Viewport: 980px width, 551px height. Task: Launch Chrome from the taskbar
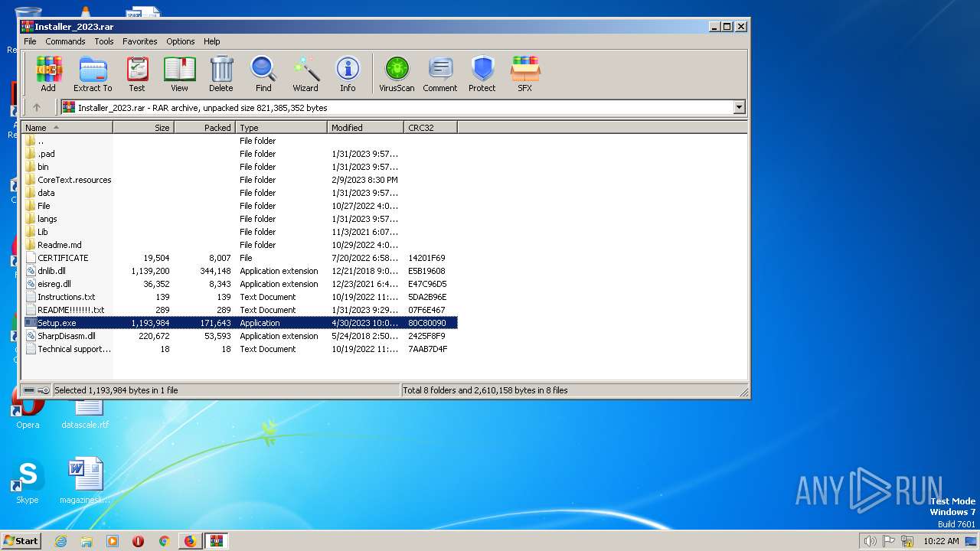[164, 541]
